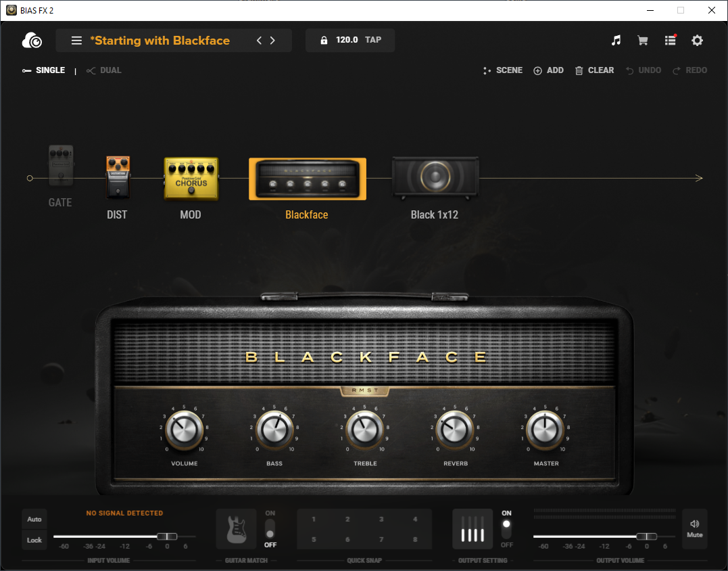Open the settings gear icon
This screenshot has height=571, width=728.
(697, 41)
